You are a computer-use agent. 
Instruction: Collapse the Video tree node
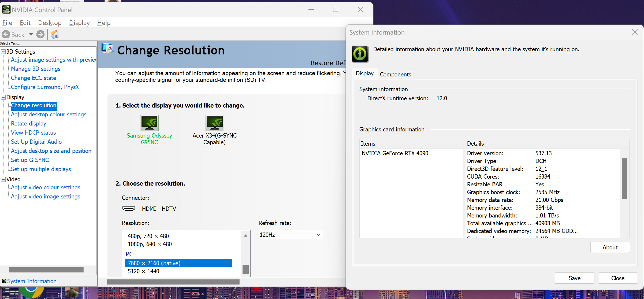coord(3,179)
